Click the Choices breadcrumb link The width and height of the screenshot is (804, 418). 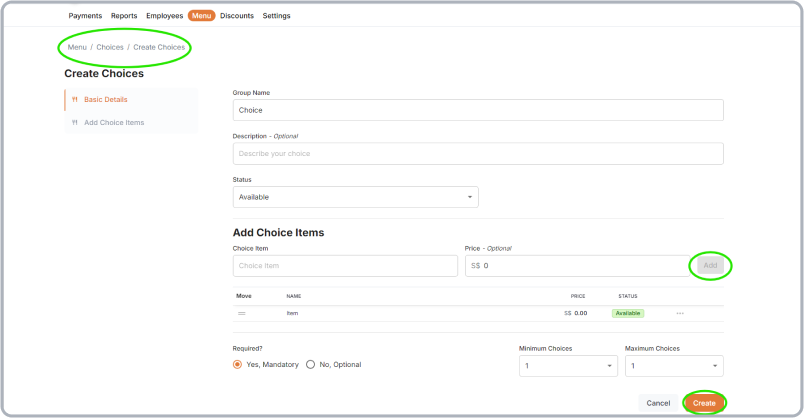pos(110,47)
